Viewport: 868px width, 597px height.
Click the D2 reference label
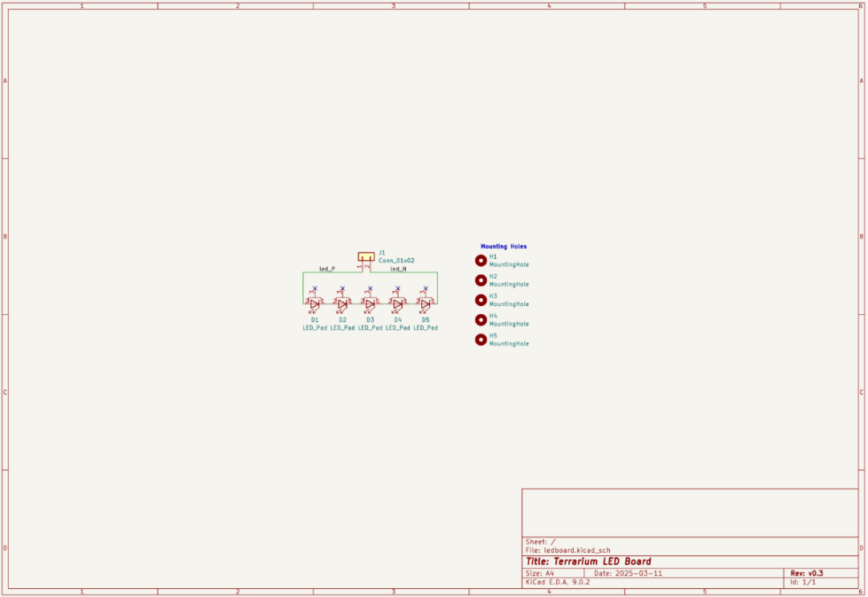click(x=342, y=320)
